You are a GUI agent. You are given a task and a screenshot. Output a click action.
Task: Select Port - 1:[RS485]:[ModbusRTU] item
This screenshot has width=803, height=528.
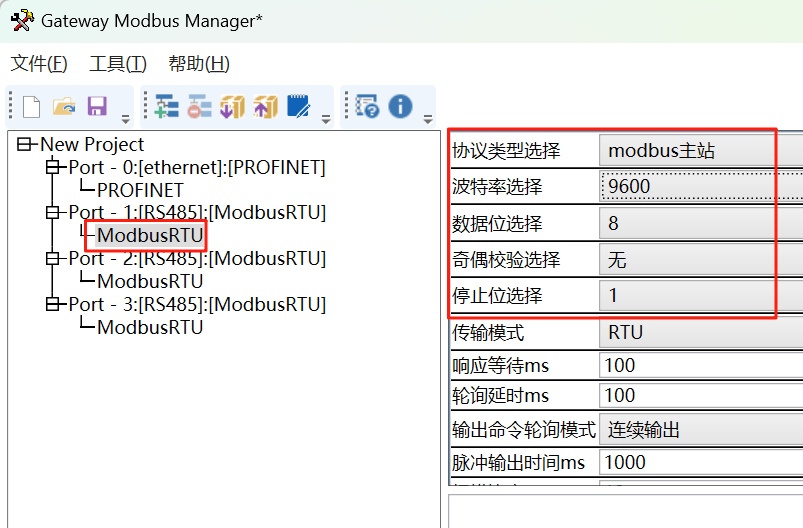(x=197, y=213)
